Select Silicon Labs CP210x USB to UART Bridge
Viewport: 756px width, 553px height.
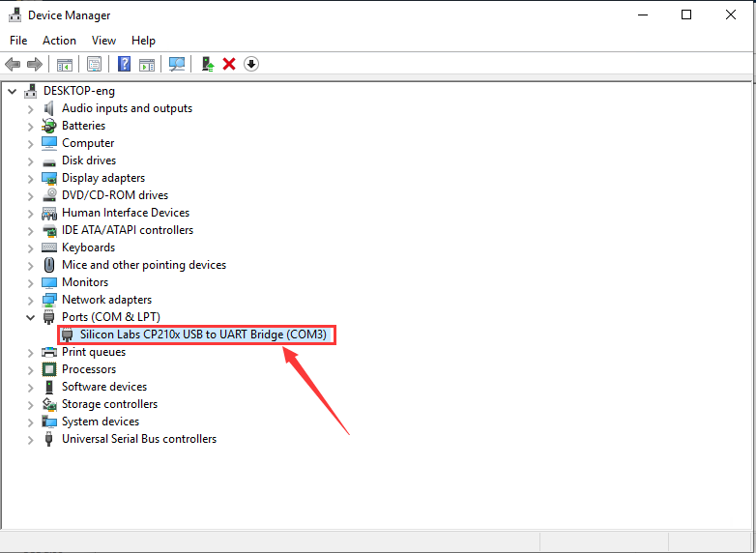203,335
